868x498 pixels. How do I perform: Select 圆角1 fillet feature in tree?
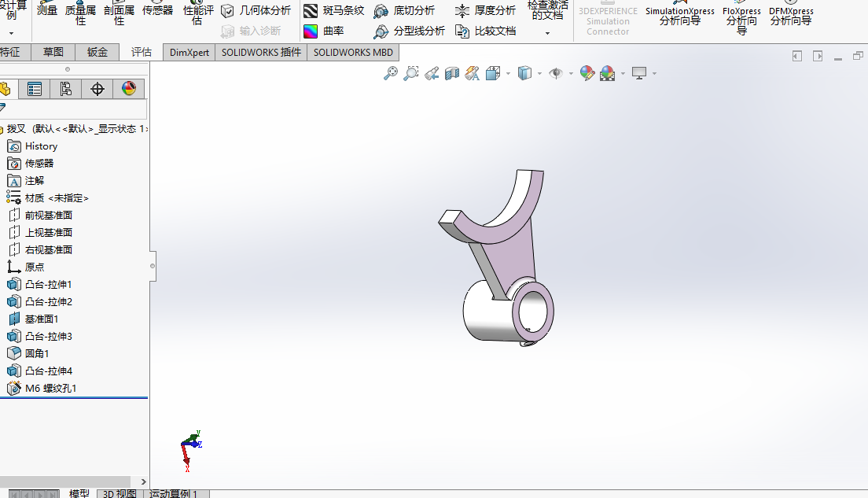coord(28,353)
